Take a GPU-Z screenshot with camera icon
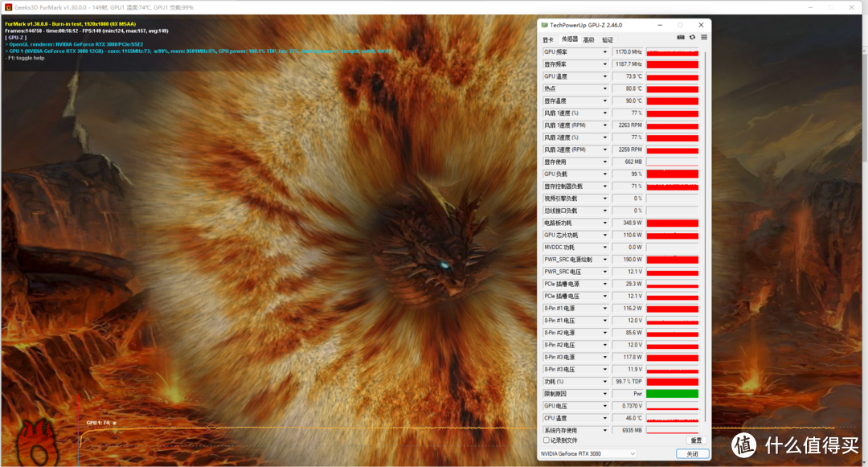This screenshot has height=467, width=868. (681, 37)
